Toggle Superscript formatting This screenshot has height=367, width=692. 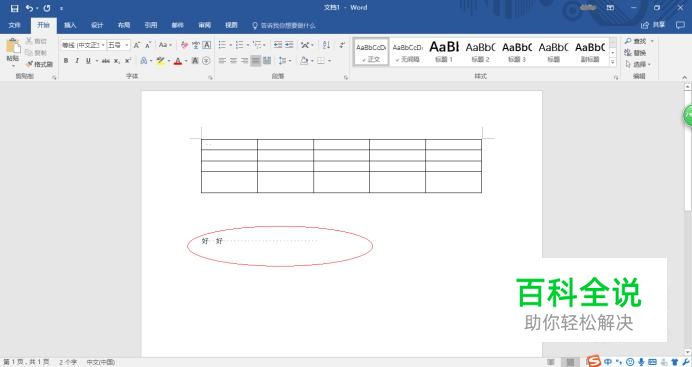[128, 61]
